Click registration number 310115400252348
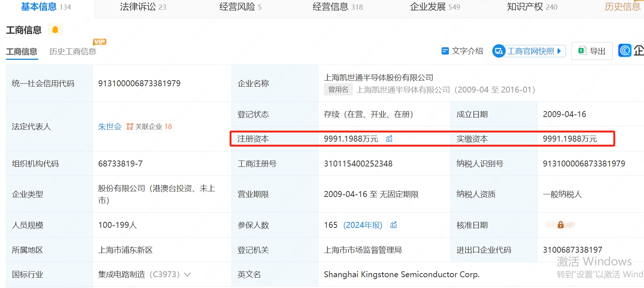 point(358,164)
